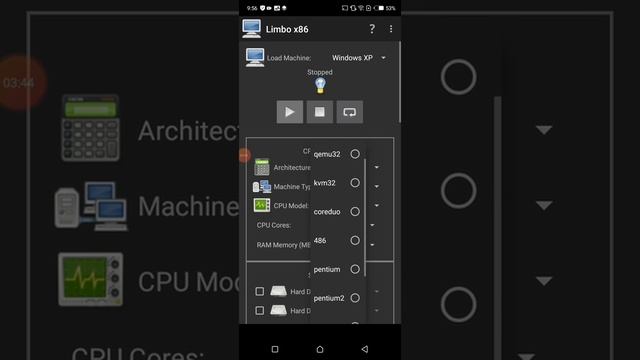Tap the Architecture calculator icon
This screenshot has width=640, height=360.
point(262,167)
